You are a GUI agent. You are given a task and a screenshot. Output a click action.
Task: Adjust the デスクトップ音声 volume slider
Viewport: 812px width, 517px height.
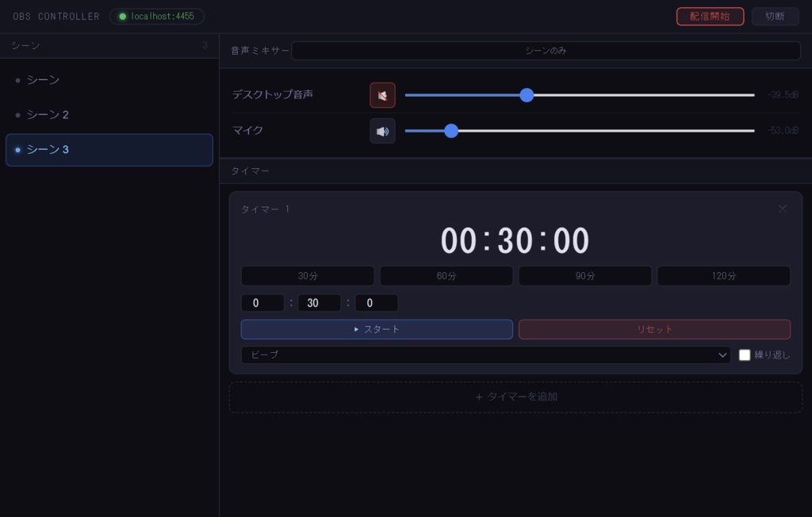[580, 95]
